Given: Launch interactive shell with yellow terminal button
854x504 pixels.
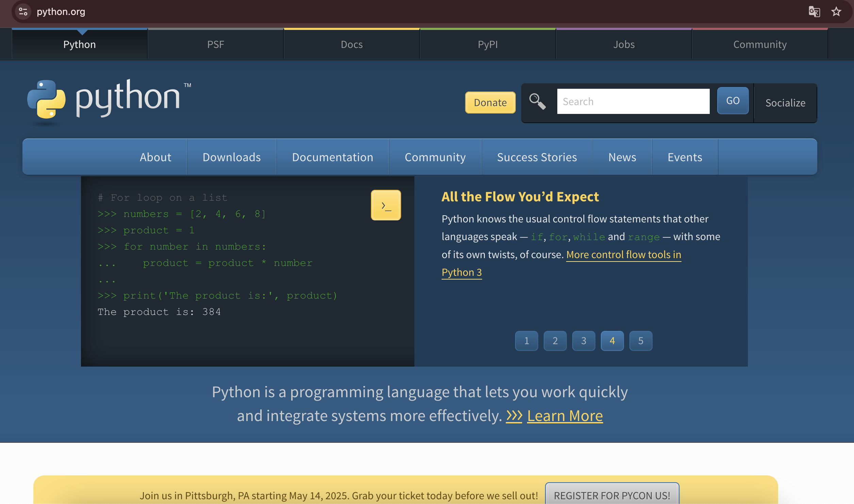Looking at the screenshot, I should 386,205.
